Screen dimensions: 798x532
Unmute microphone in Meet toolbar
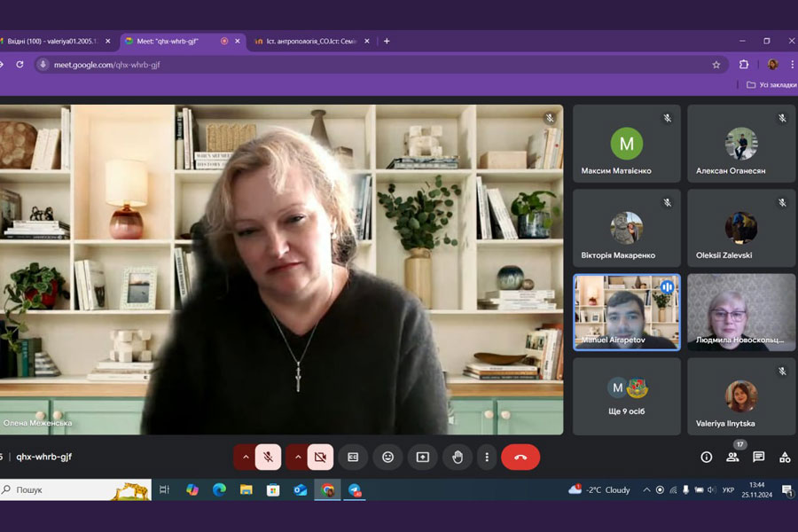pos(268,458)
